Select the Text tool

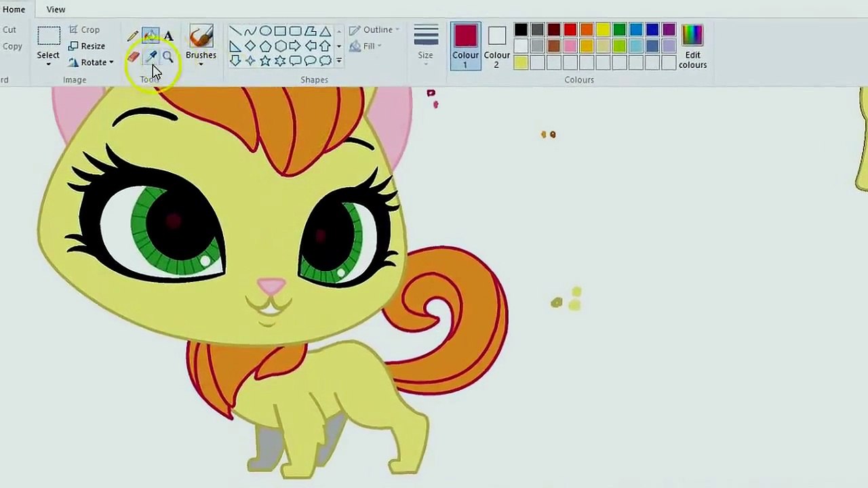tap(168, 35)
